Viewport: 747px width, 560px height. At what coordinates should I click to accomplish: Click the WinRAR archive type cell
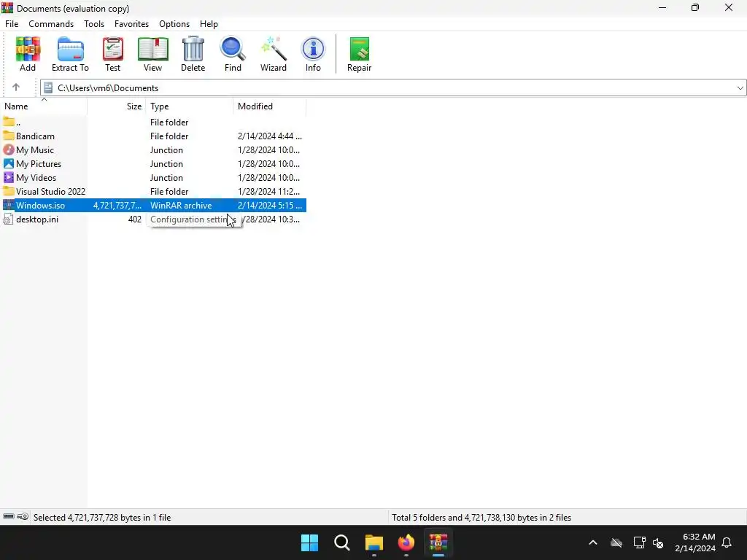coord(181,205)
